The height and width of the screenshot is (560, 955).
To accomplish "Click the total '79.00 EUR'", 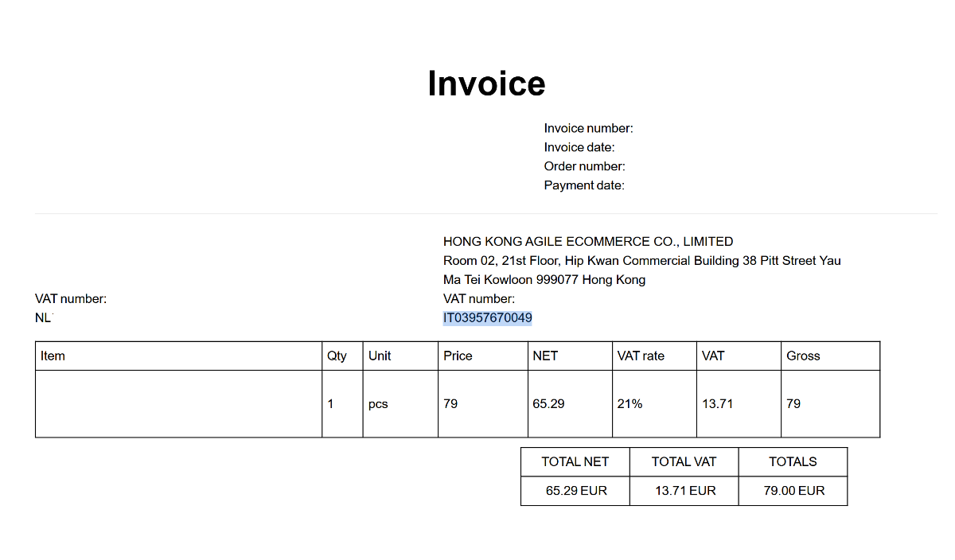I will pos(794,491).
